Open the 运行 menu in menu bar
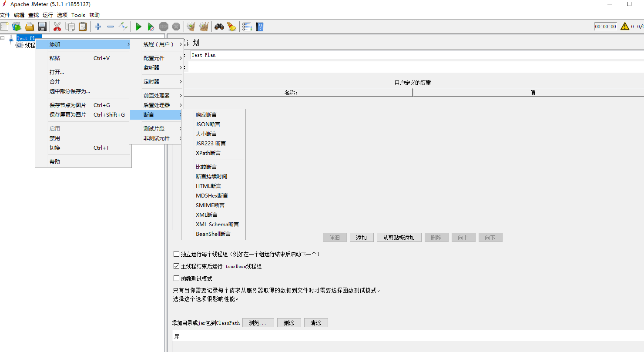 coord(48,15)
